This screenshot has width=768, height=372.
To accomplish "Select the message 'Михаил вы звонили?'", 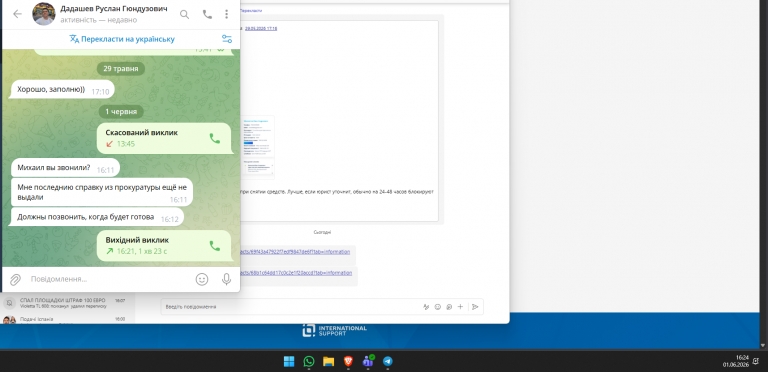I will [x=65, y=168].
